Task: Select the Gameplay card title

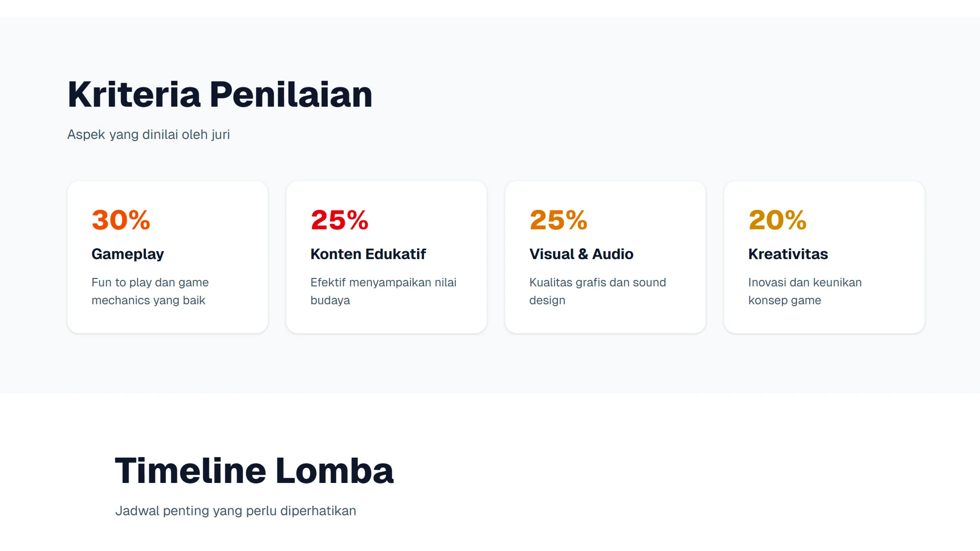Action: tap(128, 254)
